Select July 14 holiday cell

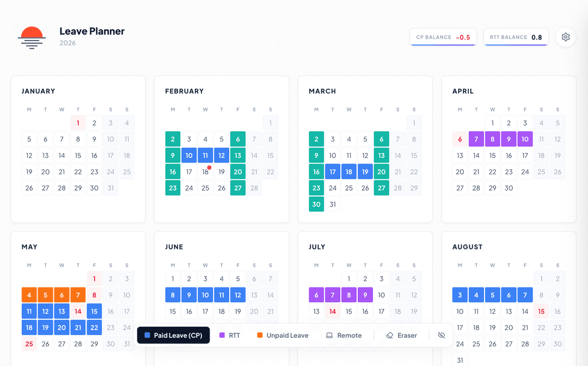333,312
